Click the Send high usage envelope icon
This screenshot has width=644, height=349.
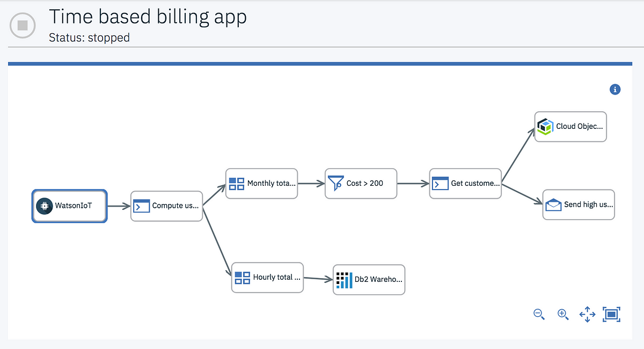(553, 205)
